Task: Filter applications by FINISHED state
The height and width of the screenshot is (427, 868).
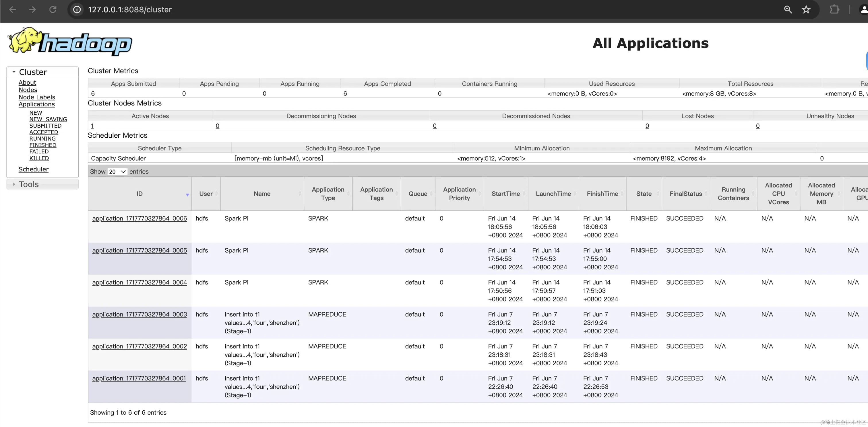Action: (x=43, y=145)
